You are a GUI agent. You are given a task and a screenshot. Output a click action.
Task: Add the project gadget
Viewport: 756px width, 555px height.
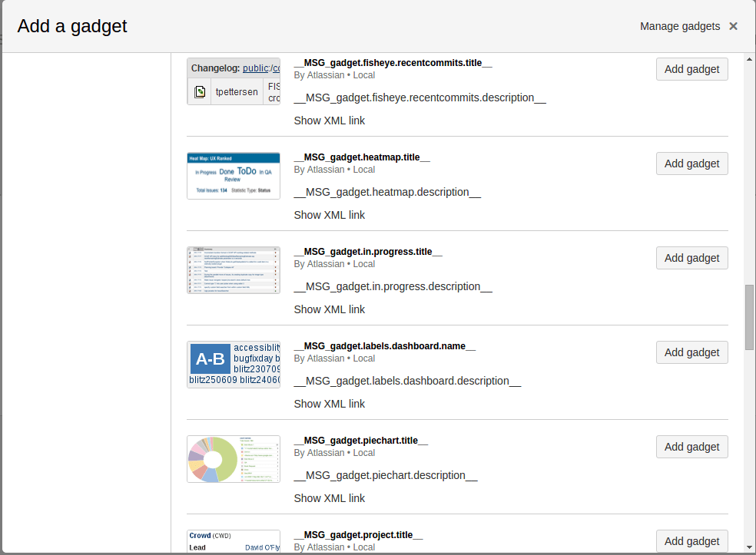(x=691, y=540)
